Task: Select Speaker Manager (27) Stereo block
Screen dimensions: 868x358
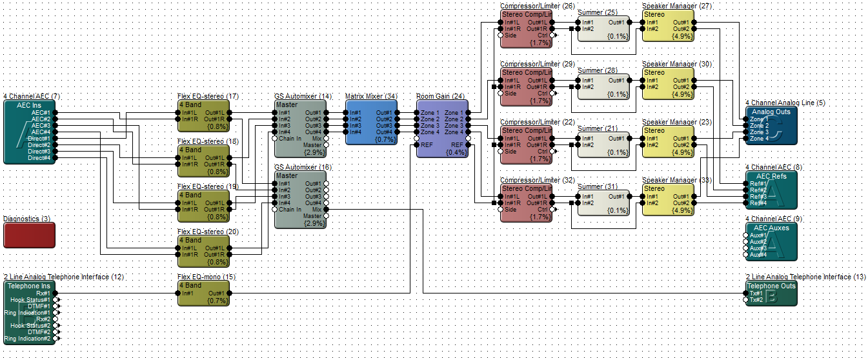Action: pyautogui.click(x=668, y=25)
